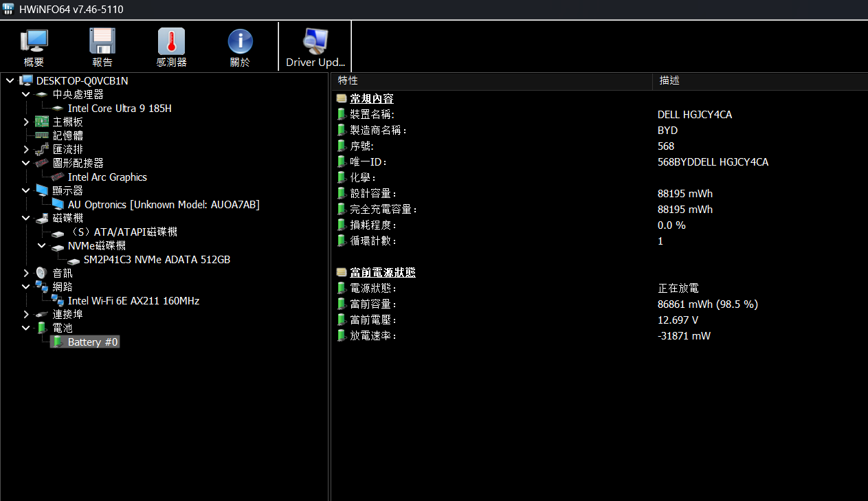868x501 pixels.
Task: Collapse the 網路 tree node
Action: coord(26,287)
